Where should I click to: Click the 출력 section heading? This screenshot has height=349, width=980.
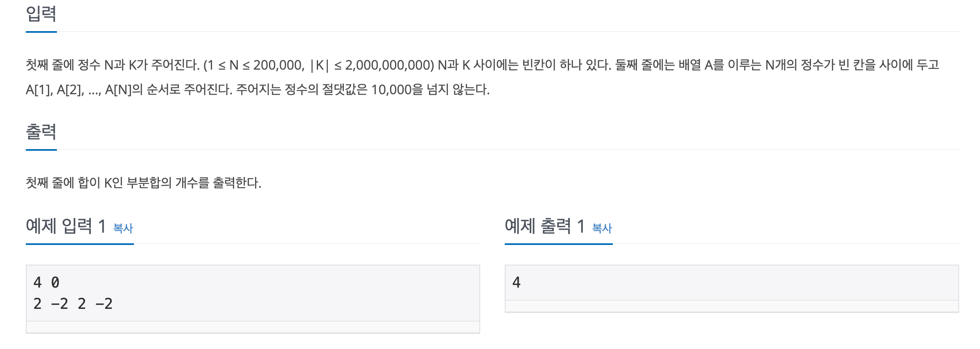[41, 132]
